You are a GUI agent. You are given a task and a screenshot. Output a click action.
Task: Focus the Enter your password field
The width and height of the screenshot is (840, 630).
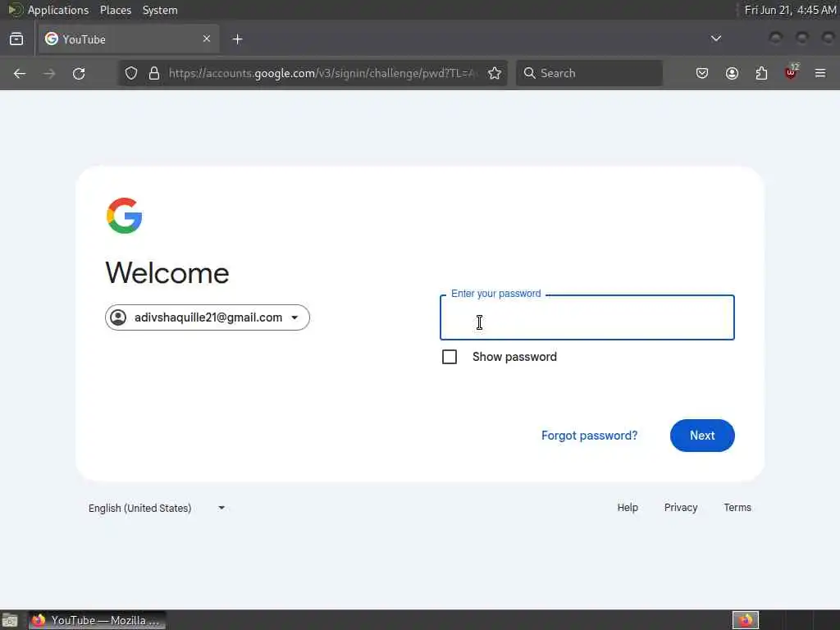587,317
